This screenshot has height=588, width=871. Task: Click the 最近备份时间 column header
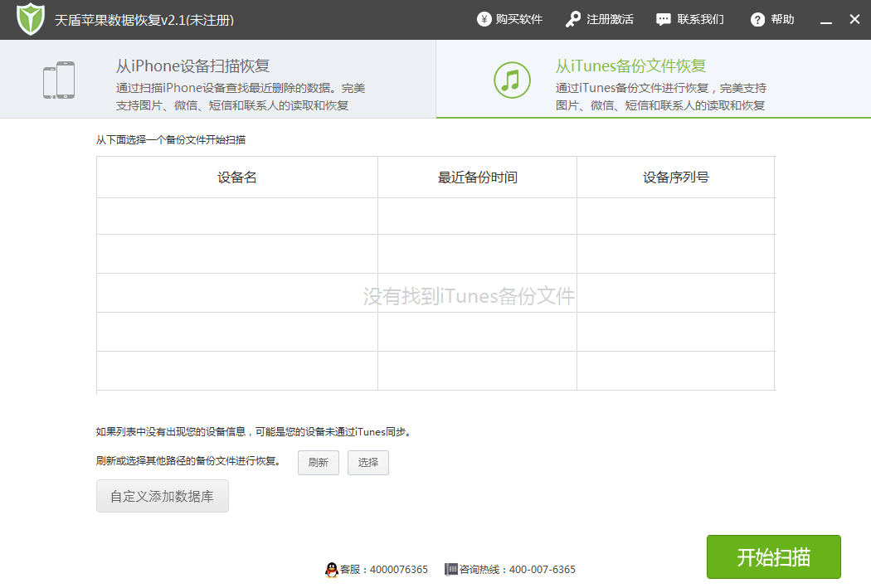[477, 177]
